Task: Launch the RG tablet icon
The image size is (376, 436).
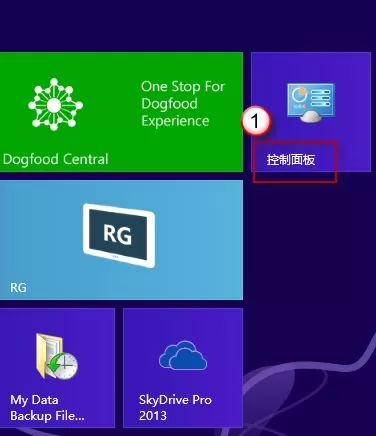Action: coord(119,235)
